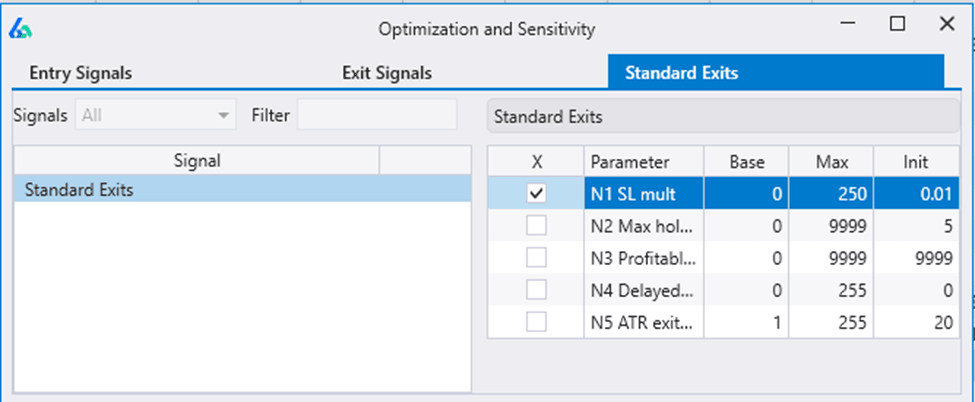
Task: Enable the N3 Profitable checkbox
Action: click(x=536, y=258)
